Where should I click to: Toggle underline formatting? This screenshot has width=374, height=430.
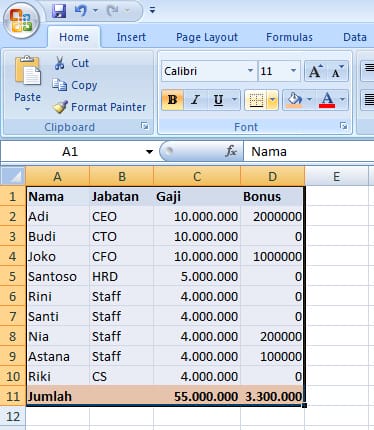coord(218,100)
